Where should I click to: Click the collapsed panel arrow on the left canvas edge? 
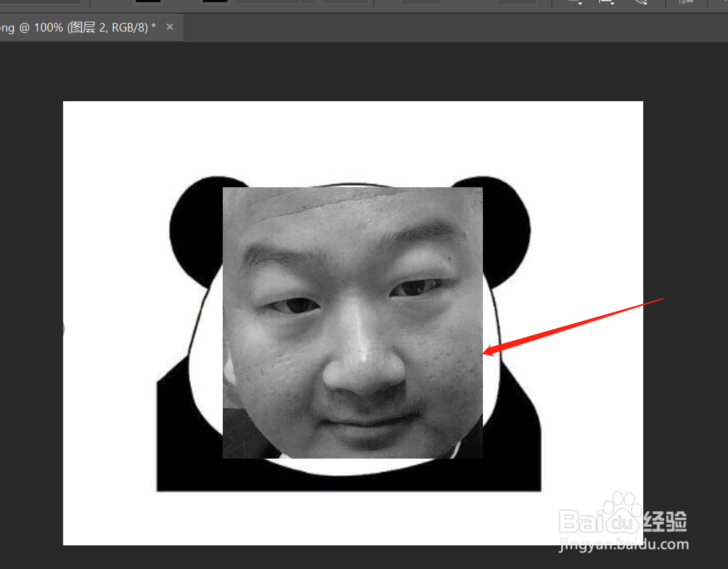point(62,330)
